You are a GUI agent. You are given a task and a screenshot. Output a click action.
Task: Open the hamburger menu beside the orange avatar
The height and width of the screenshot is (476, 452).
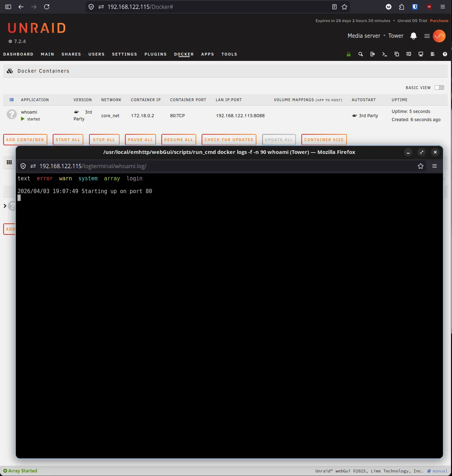pos(427,36)
